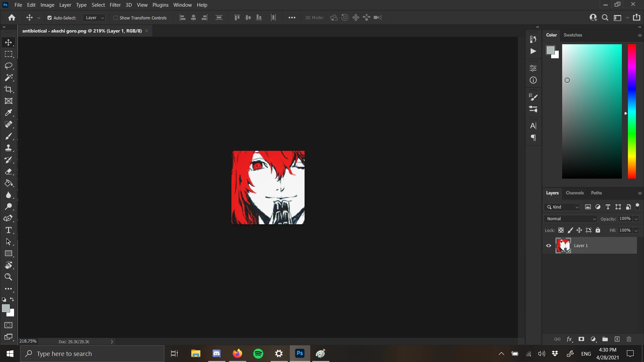Click the Delete layer trash icon
Screen dimensions: 644x362
pos(629,339)
